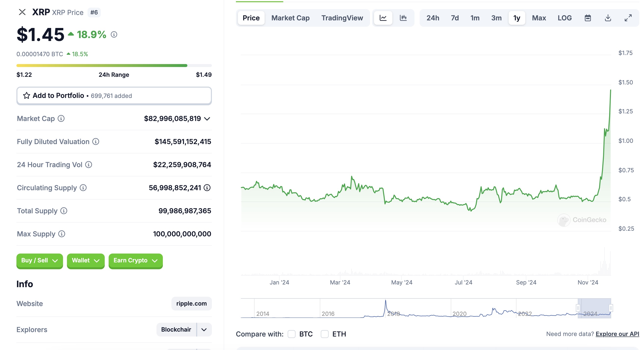Click the $22,259,908,764 trading volume value
The height and width of the screenshot is (350, 644).
point(182,165)
